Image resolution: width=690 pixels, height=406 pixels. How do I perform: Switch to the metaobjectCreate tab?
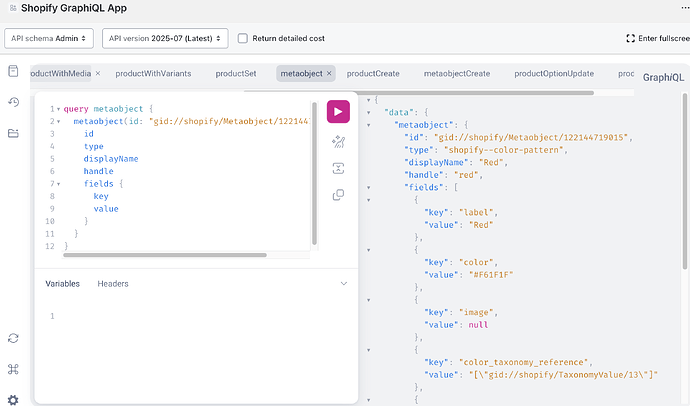(457, 73)
